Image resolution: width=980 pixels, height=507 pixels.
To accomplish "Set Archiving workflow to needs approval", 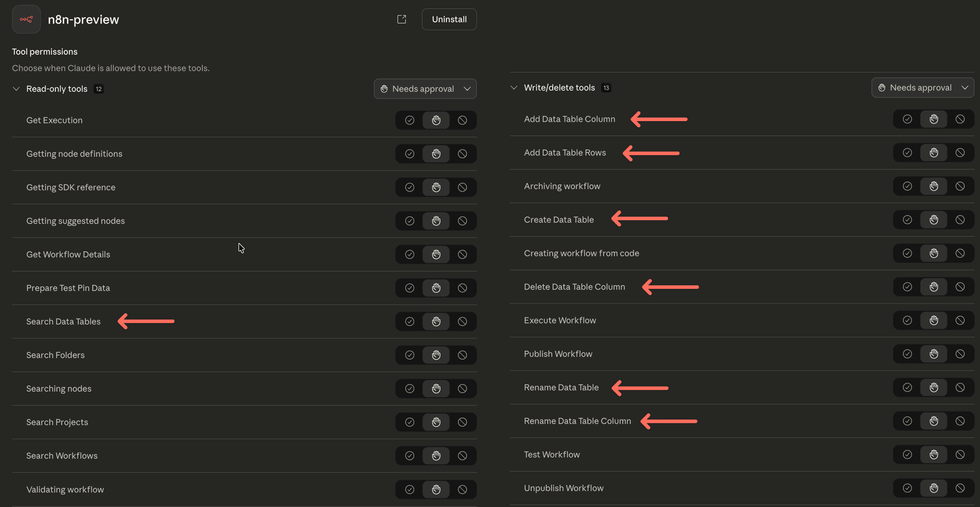I will click(x=934, y=186).
